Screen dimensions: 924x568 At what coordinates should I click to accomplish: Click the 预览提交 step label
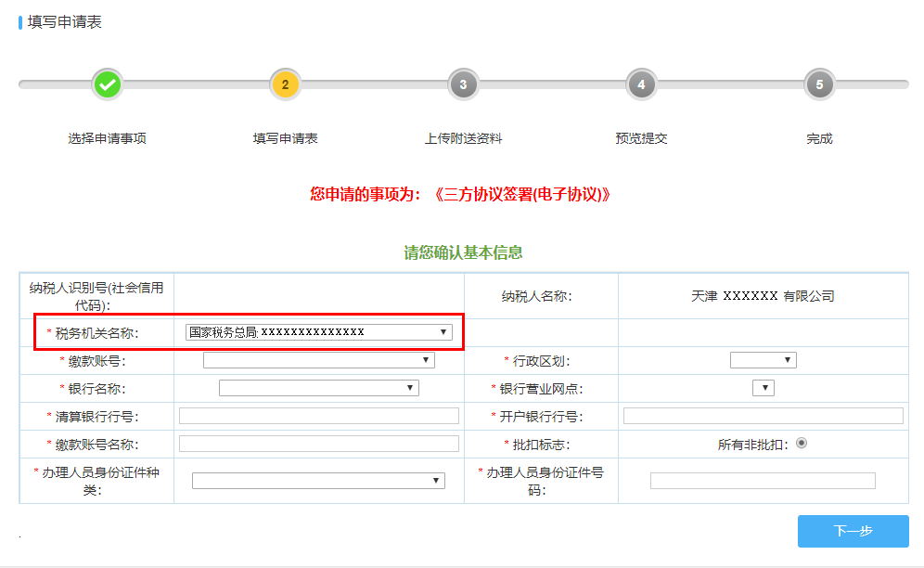click(x=641, y=137)
